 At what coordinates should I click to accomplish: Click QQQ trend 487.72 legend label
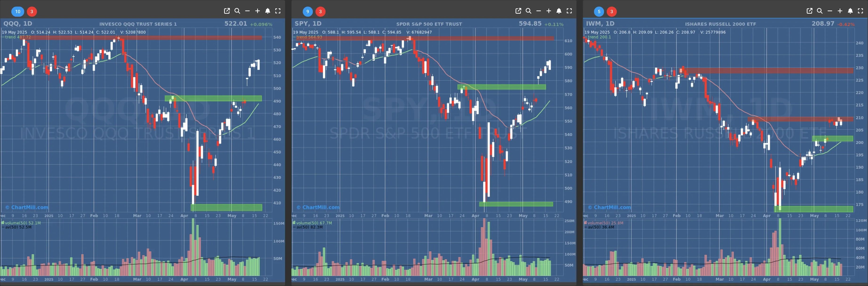16,37
